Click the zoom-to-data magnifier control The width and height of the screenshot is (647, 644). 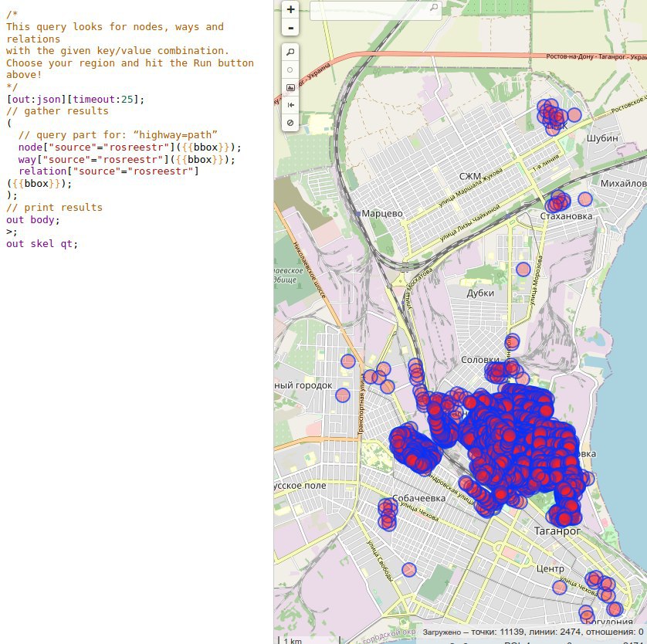[290, 52]
